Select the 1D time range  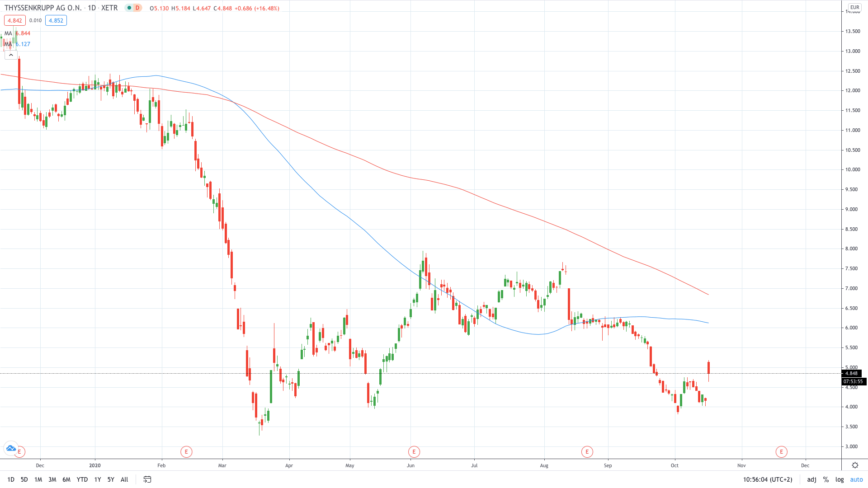(11, 479)
